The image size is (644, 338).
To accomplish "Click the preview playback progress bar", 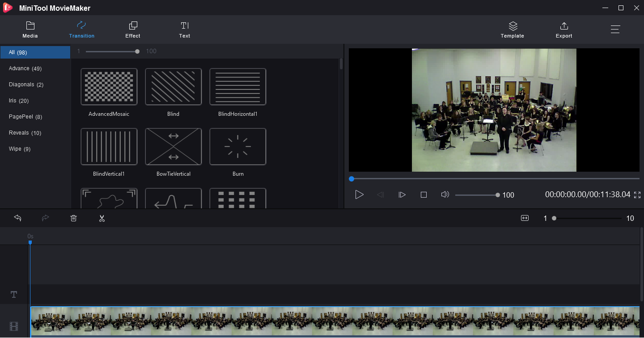I will click(494, 179).
